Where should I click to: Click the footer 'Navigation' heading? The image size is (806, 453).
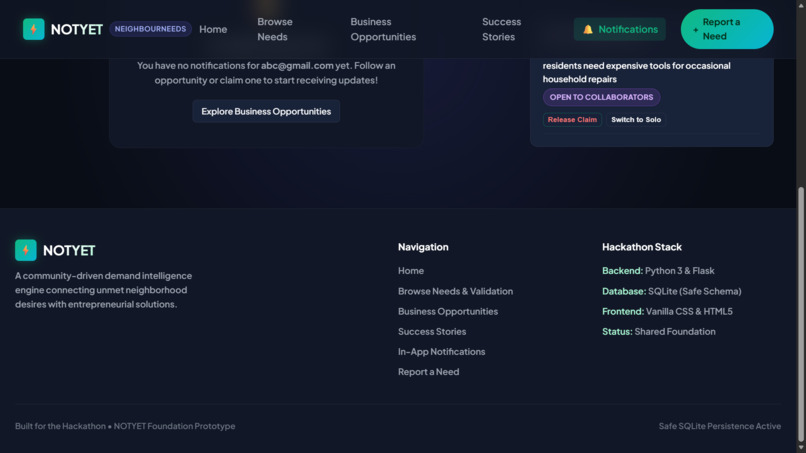pos(423,247)
